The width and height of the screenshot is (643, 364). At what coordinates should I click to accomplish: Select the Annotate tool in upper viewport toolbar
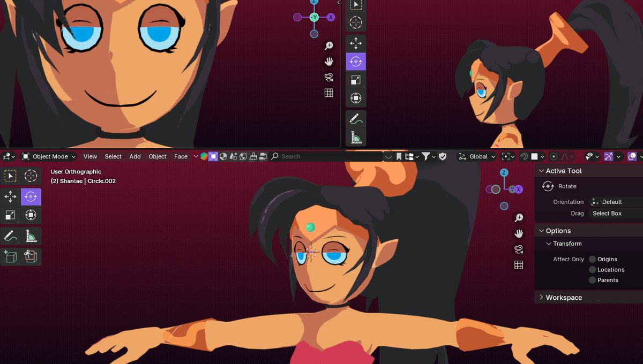coord(356,119)
